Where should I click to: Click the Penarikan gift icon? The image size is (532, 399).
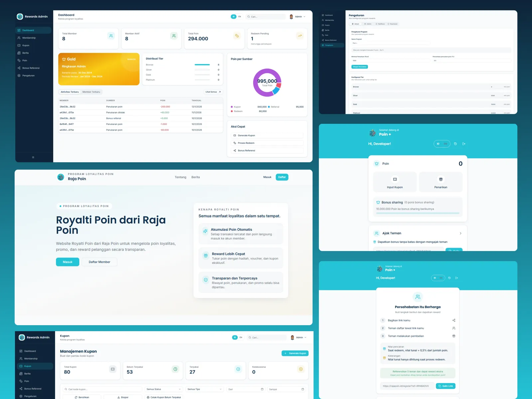[x=441, y=179]
